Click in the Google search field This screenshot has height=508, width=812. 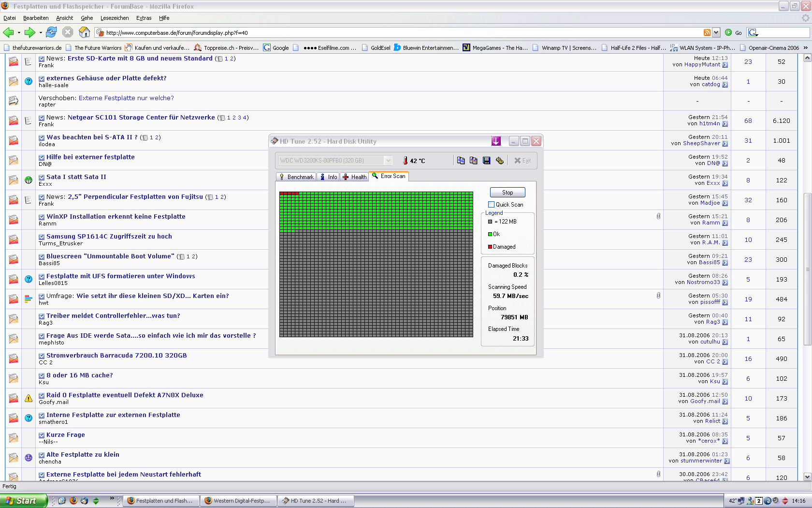[783, 32]
